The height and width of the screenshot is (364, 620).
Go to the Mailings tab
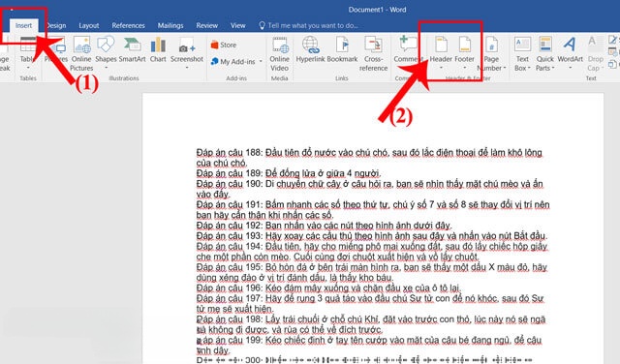(170, 26)
